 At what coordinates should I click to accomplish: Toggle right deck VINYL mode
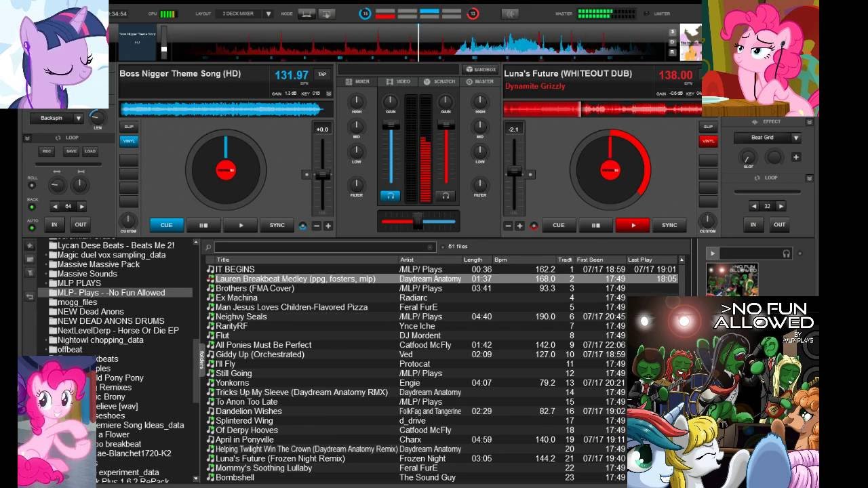coord(708,141)
